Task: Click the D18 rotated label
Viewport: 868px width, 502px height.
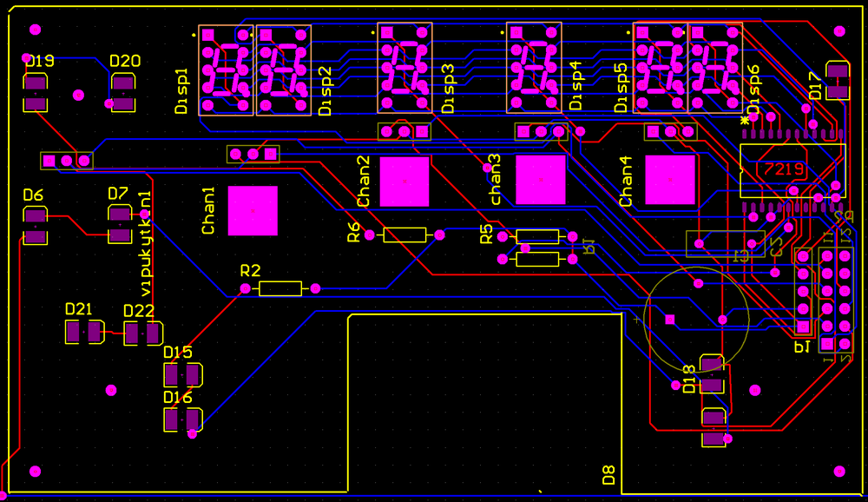Action: tap(689, 379)
